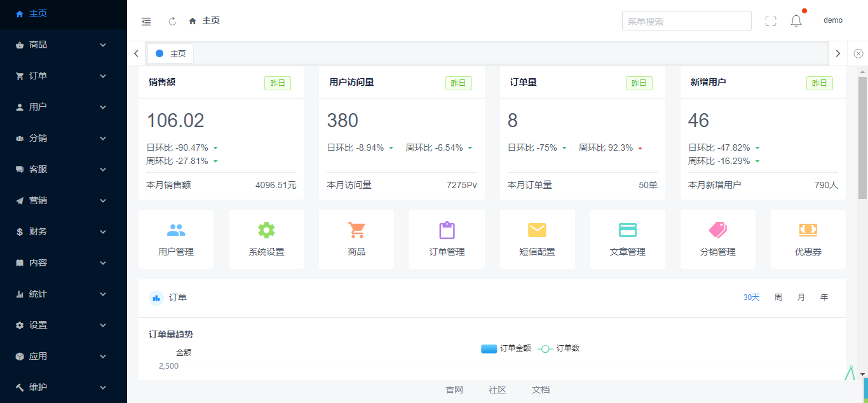
Task: Expand the 商品 sidebar menu
Action: point(62,45)
